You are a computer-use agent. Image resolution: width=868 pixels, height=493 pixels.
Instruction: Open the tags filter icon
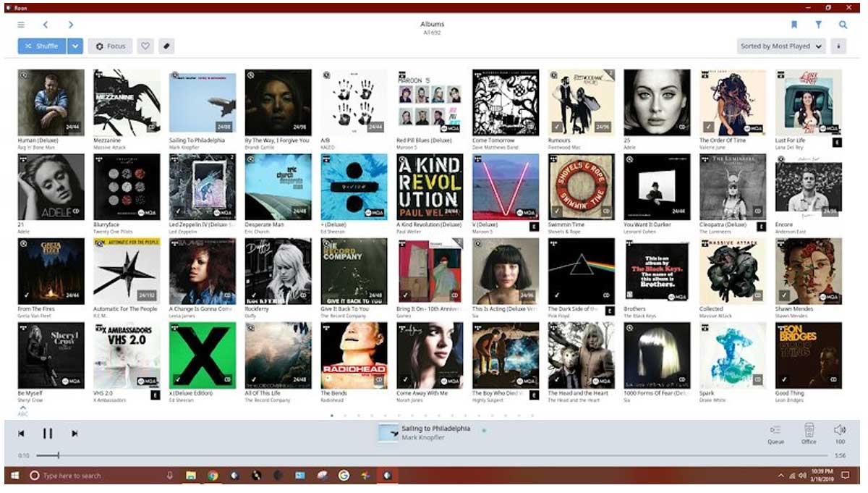pyautogui.click(x=166, y=46)
